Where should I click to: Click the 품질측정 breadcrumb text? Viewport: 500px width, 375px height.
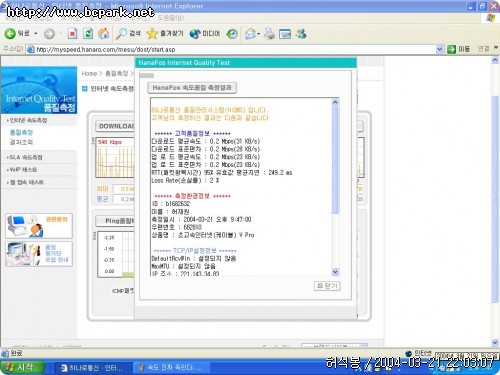click(116, 73)
